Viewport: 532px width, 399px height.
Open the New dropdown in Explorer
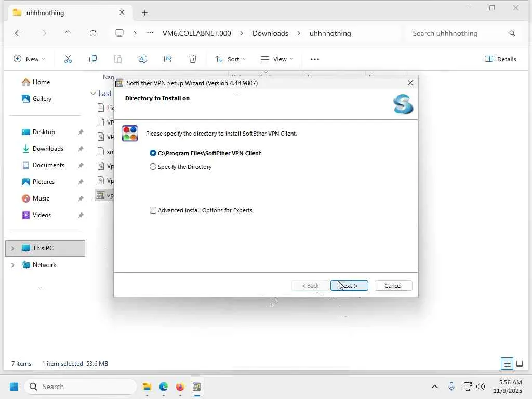point(29,59)
